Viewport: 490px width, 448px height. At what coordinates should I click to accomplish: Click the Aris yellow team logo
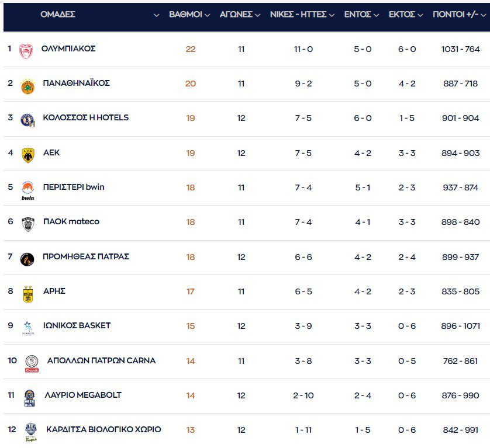pyautogui.click(x=27, y=293)
